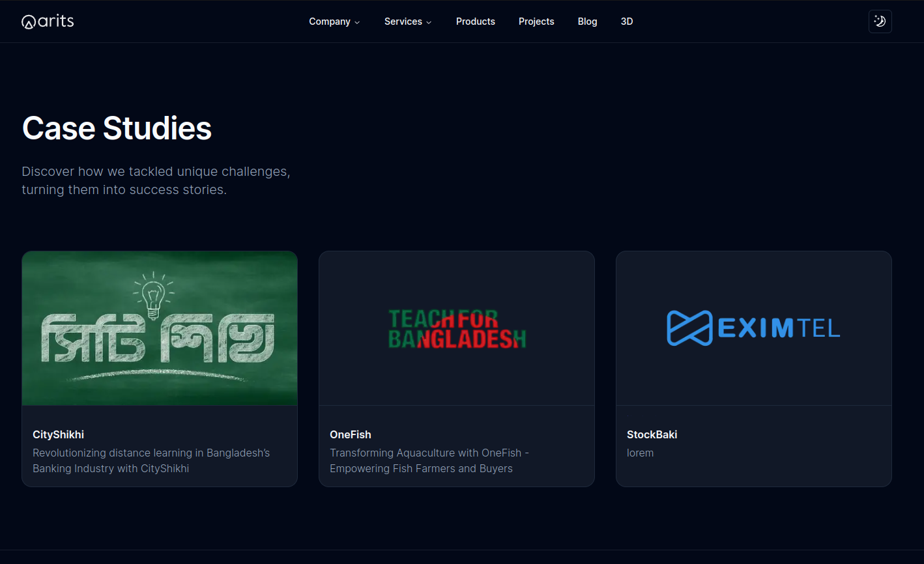Open the Projects menu item
The image size is (924, 564).
pos(536,21)
